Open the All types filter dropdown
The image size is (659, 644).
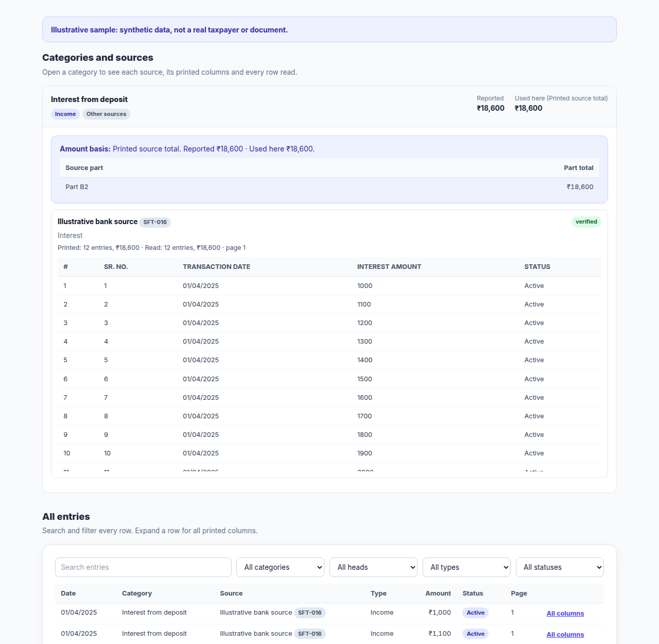click(466, 567)
